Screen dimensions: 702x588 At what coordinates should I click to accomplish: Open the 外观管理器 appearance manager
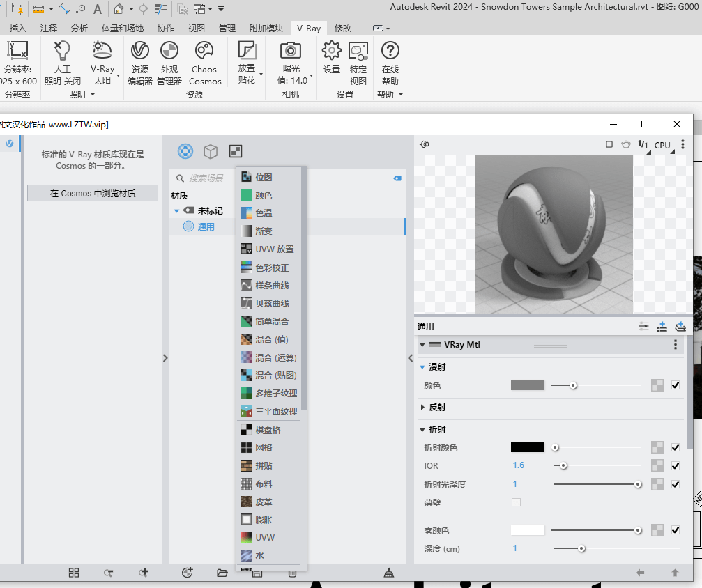click(x=169, y=63)
